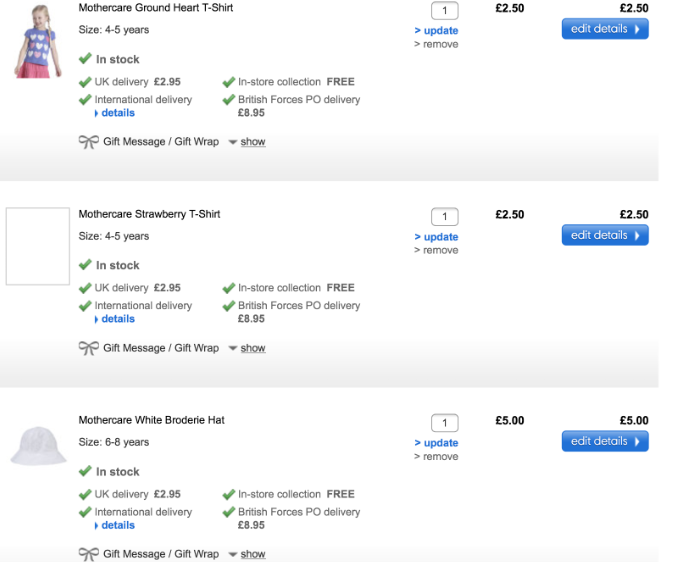Click UK delivery checkmark for Ground Heart T-Shirt
Viewport: 687px width, 562px height.
(x=85, y=82)
